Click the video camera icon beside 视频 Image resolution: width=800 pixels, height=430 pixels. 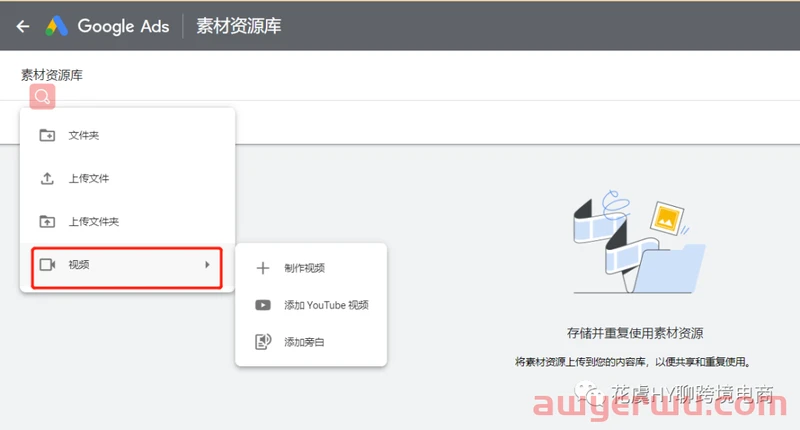pyautogui.click(x=47, y=264)
